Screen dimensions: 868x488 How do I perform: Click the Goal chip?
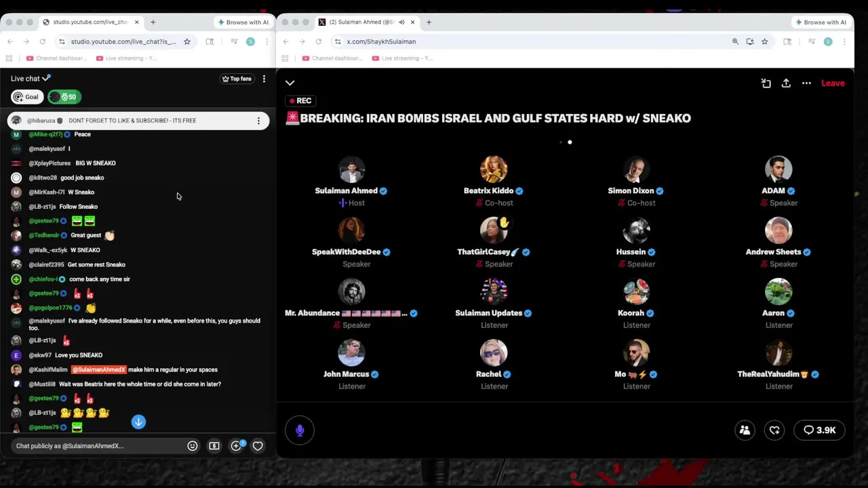(x=27, y=97)
